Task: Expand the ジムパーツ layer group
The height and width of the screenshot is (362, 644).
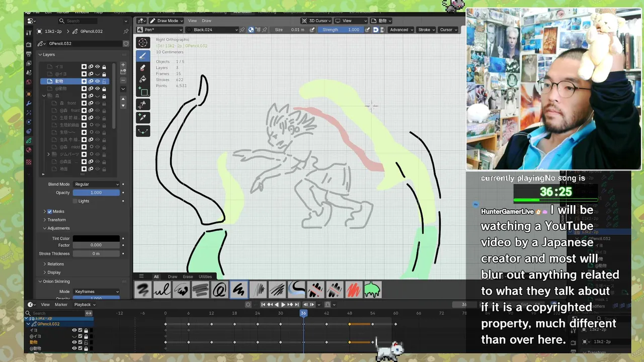Action: coord(49,154)
